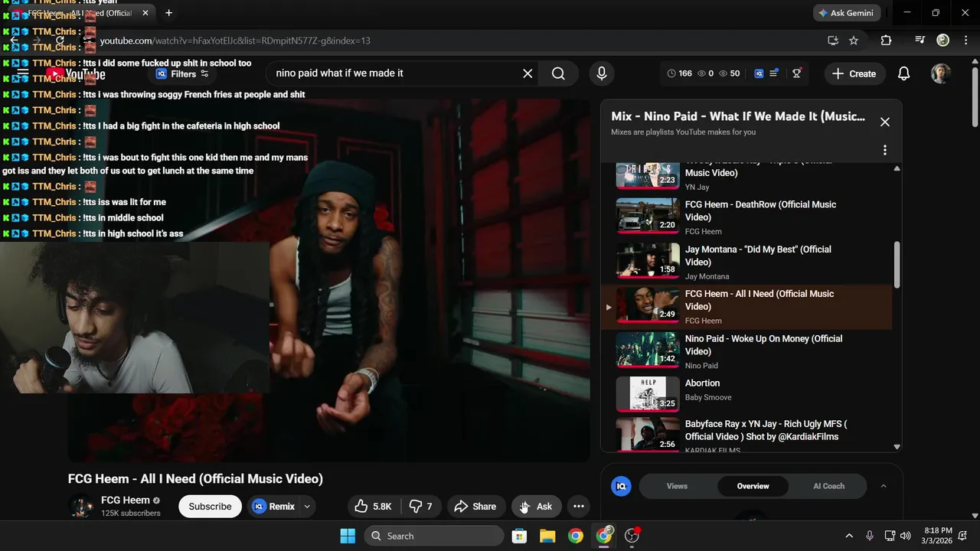Open the clock showing 8:18 PM
The image size is (980, 551).
[938, 536]
